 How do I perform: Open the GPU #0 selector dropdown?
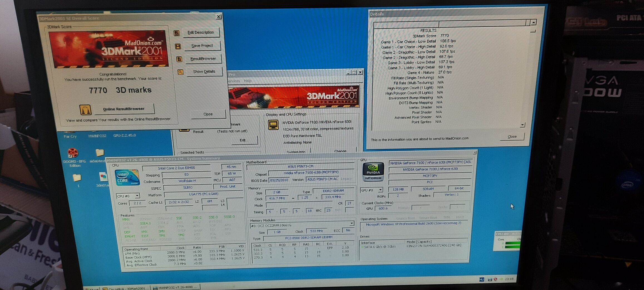[x=380, y=190]
